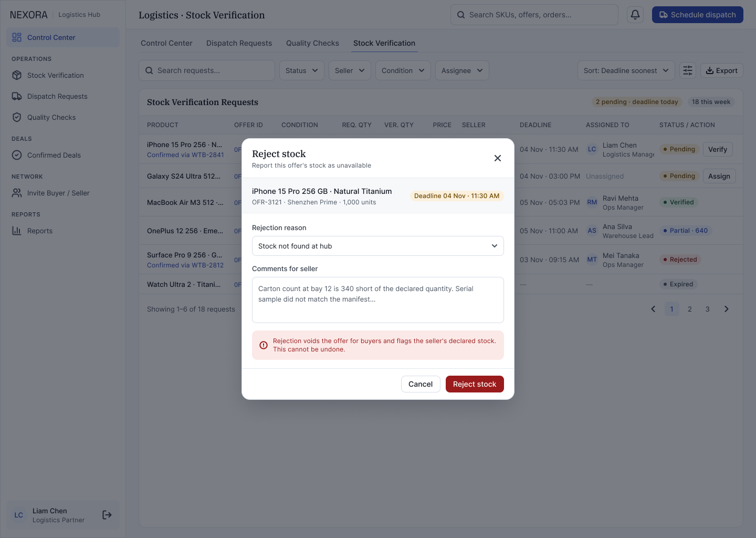Open the Seller filter dropdown

tap(350, 70)
